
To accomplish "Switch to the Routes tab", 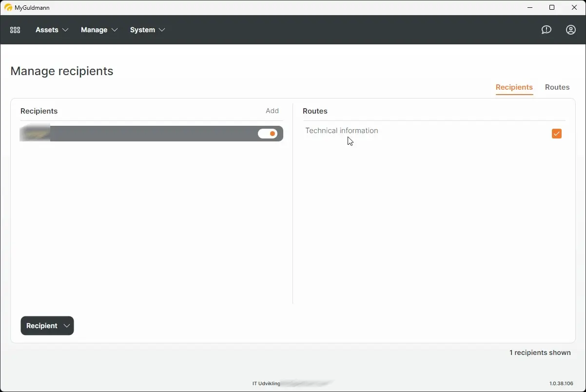I will click(x=557, y=87).
